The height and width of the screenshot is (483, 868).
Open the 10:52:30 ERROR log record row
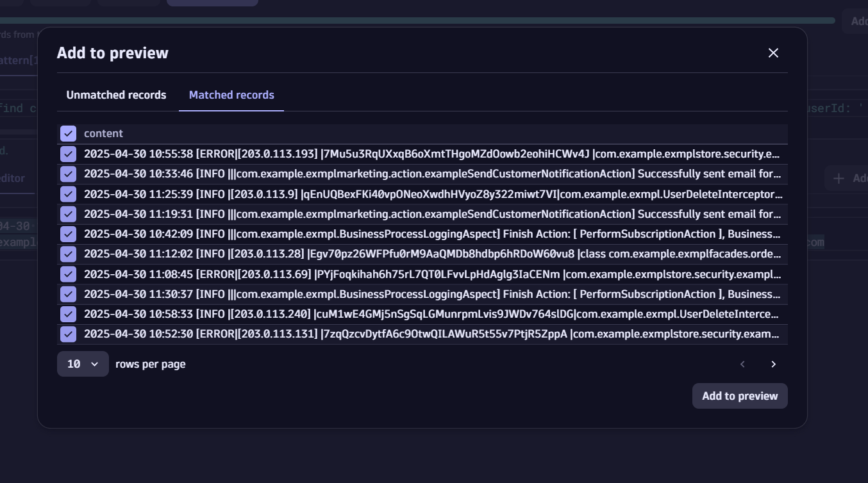click(431, 334)
